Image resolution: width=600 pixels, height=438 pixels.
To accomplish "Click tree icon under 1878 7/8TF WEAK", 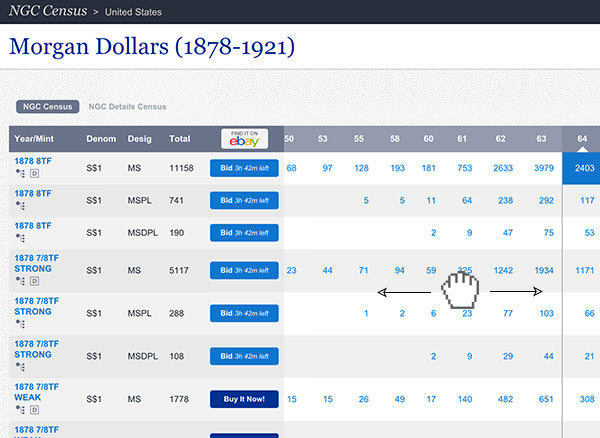I will (18, 412).
